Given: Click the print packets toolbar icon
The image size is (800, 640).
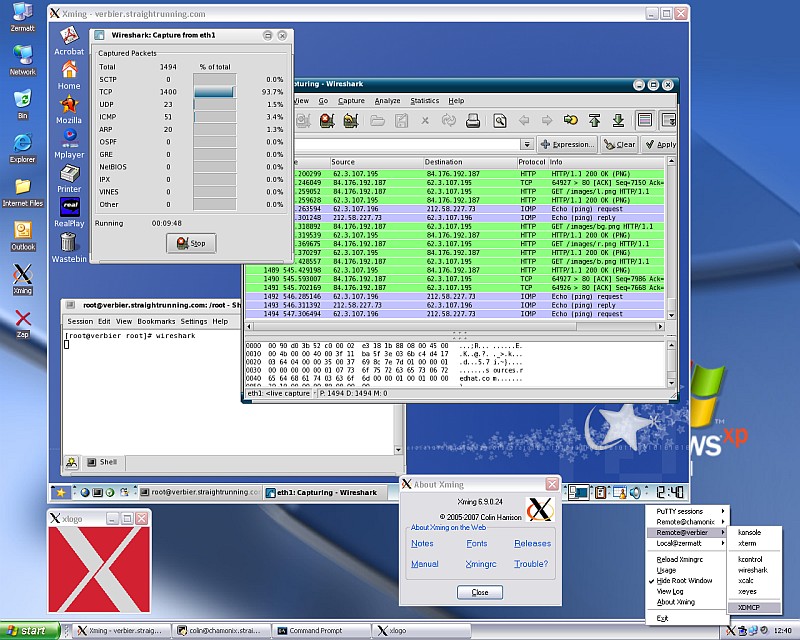Looking at the screenshot, I should tap(473, 120).
